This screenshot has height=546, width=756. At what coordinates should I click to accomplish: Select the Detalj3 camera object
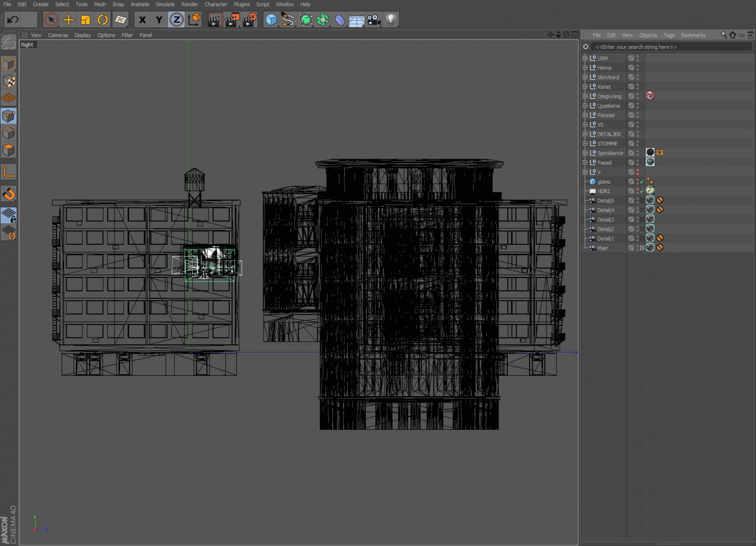(605, 219)
